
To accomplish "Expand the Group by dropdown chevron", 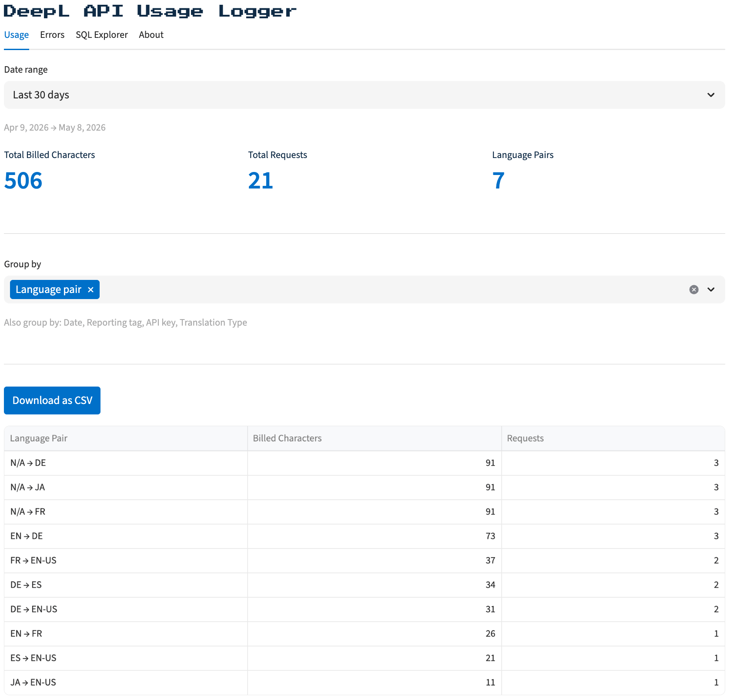I will [711, 289].
